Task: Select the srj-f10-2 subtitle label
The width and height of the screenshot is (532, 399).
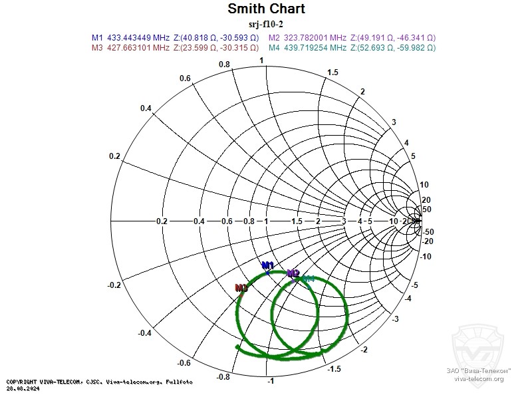Action: tap(266, 24)
